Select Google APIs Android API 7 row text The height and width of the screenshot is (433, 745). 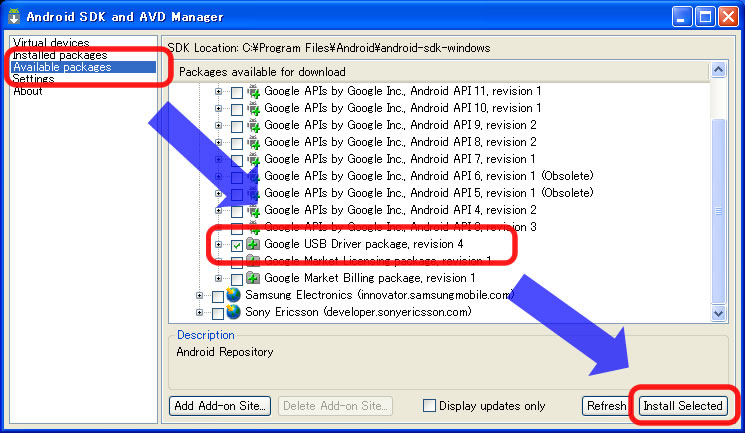pyautogui.click(x=400, y=159)
